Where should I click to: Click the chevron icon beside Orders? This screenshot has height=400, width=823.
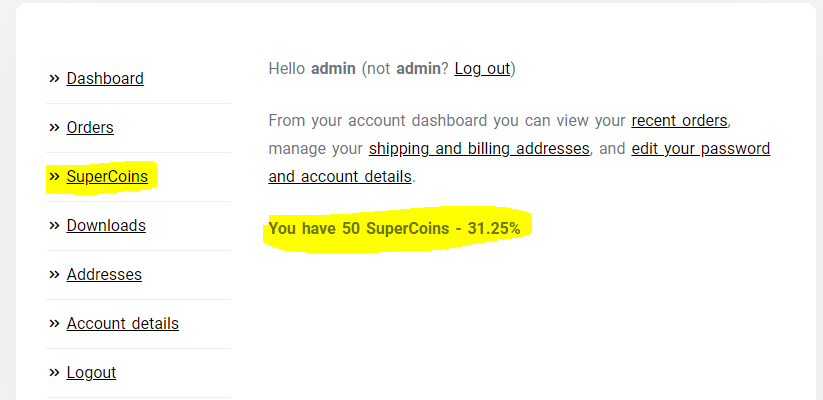54,127
